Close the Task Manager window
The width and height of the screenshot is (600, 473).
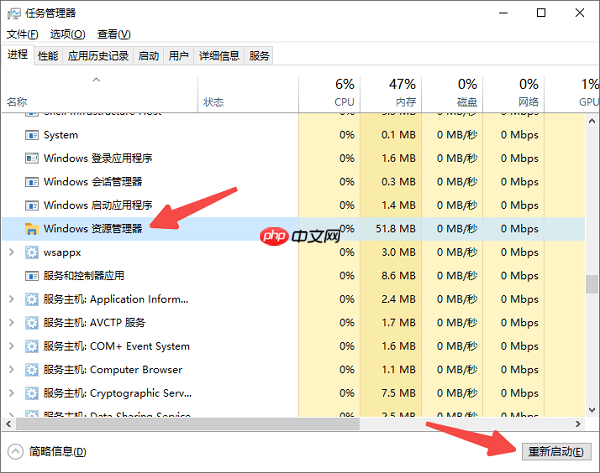(x=580, y=13)
